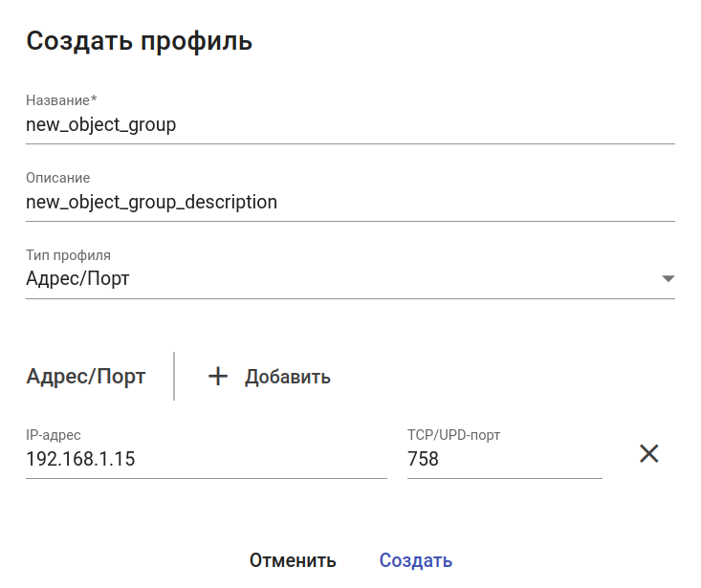The width and height of the screenshot is (701, 588).
Task: Click the Создать профиль dialog heading
Action: click(140, 41)
